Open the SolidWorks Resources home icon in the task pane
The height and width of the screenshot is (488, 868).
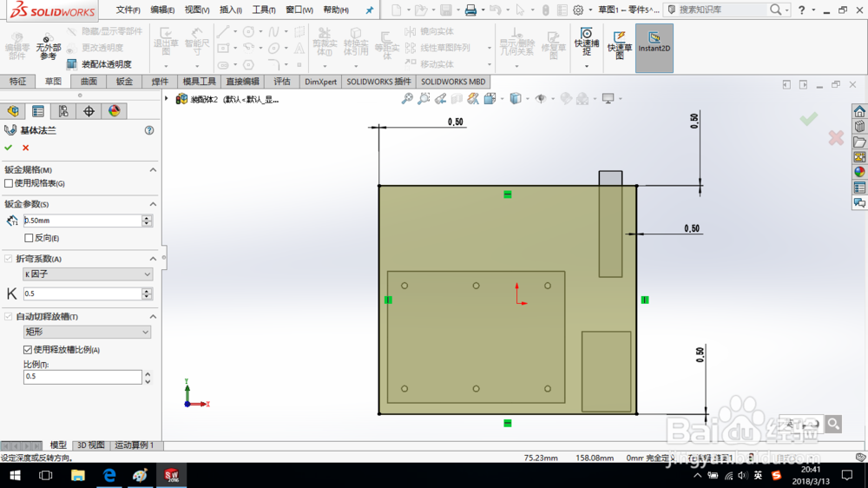click(859, 111)
